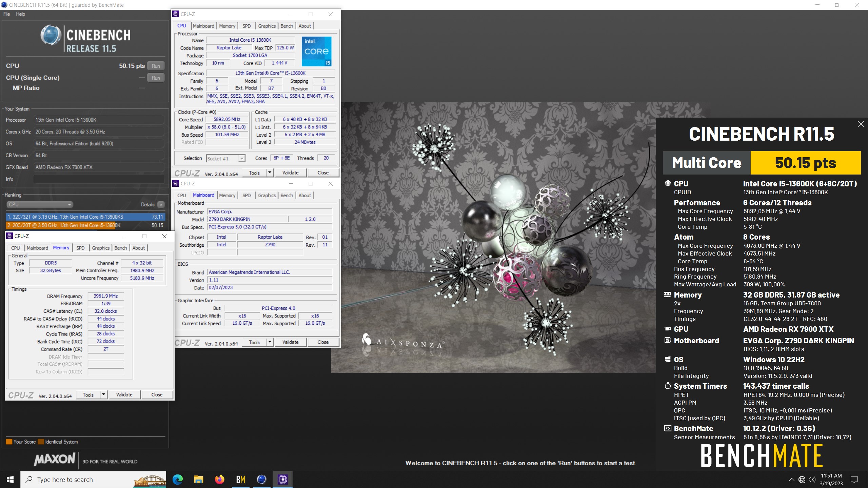Click the Windows Start button

(10, 480)
